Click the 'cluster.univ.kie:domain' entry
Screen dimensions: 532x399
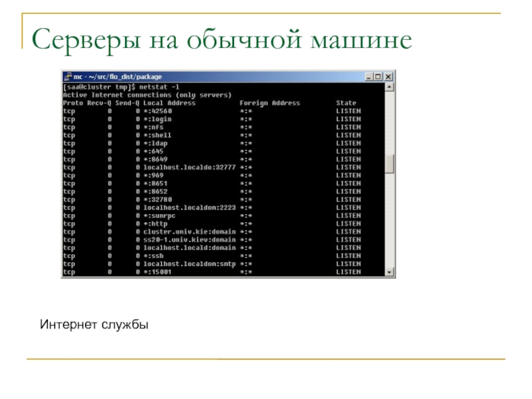point(190,231)
